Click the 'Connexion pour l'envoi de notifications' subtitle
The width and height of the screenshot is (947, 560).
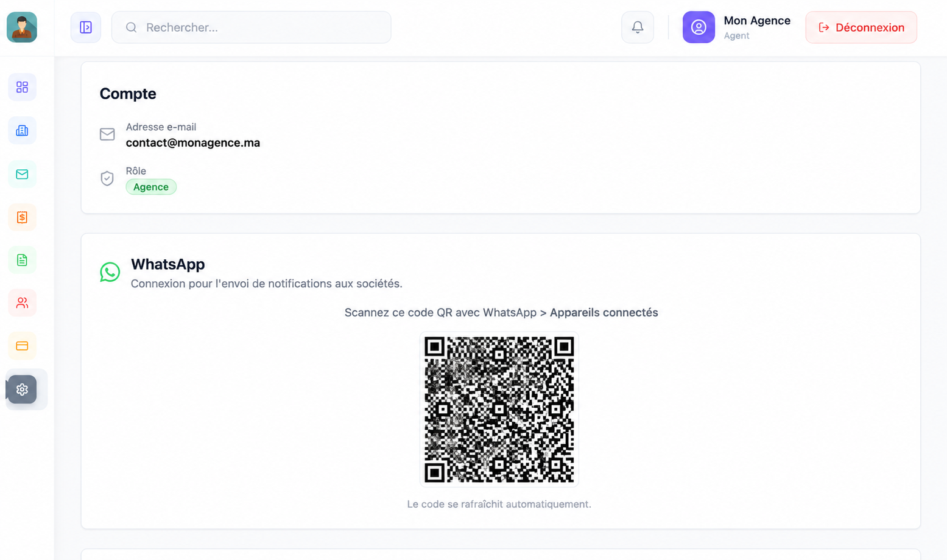coord(267,284)
